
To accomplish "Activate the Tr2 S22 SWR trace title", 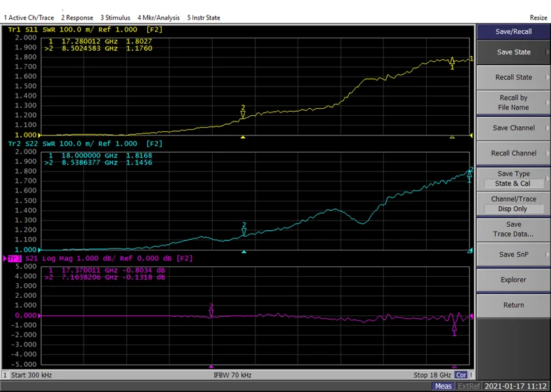I will pyautogui.click(x=85, y=144).
